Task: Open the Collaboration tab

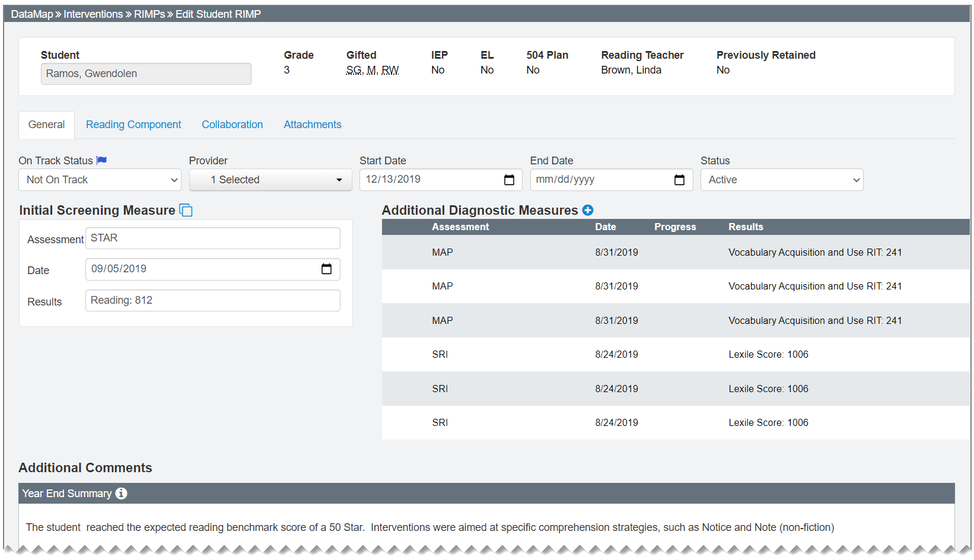Action: 232,125
